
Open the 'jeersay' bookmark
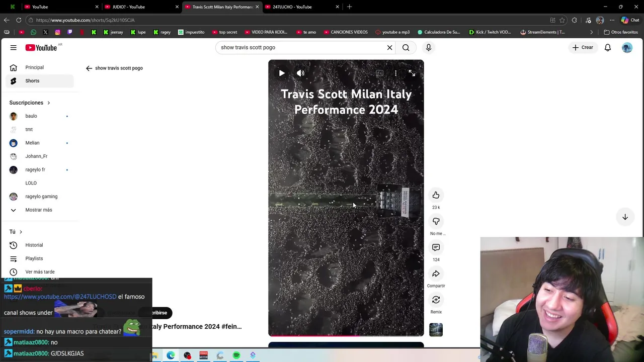pos(113,32)
